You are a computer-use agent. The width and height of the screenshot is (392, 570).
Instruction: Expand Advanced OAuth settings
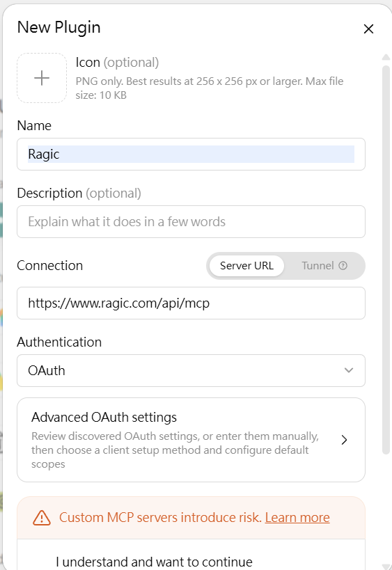tap(191, 440)
